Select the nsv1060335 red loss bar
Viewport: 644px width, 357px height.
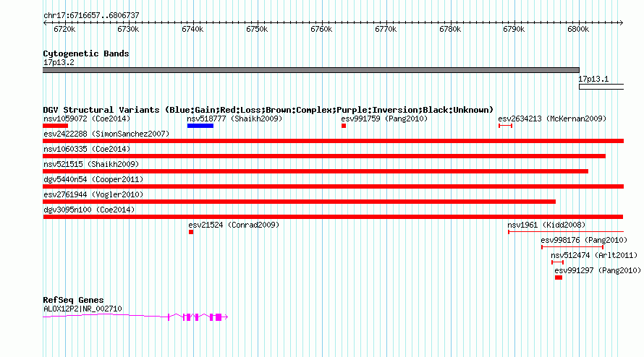[x=324, y=156]
